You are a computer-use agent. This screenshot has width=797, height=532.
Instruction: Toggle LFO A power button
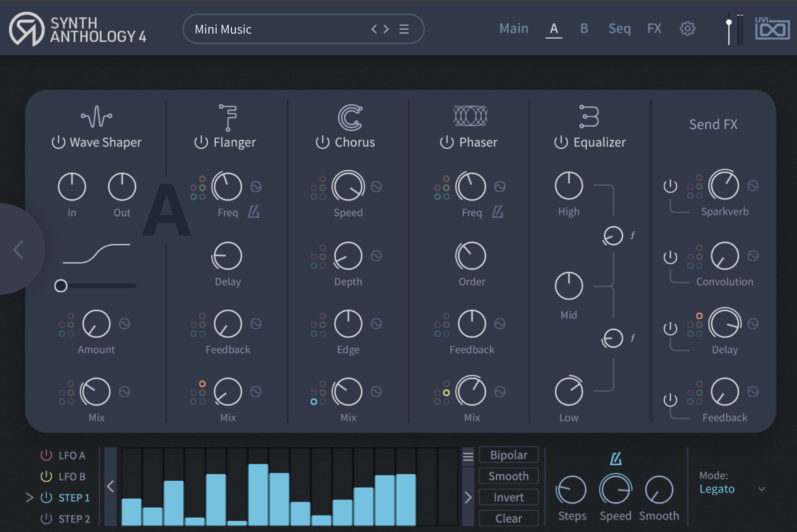(x=46, y=455)
